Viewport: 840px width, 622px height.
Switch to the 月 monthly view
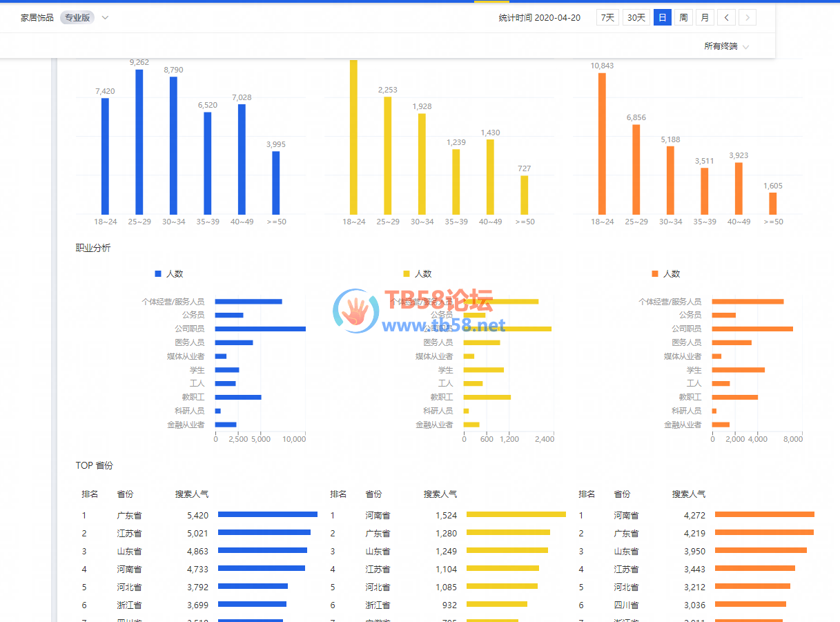click(705, 17)
